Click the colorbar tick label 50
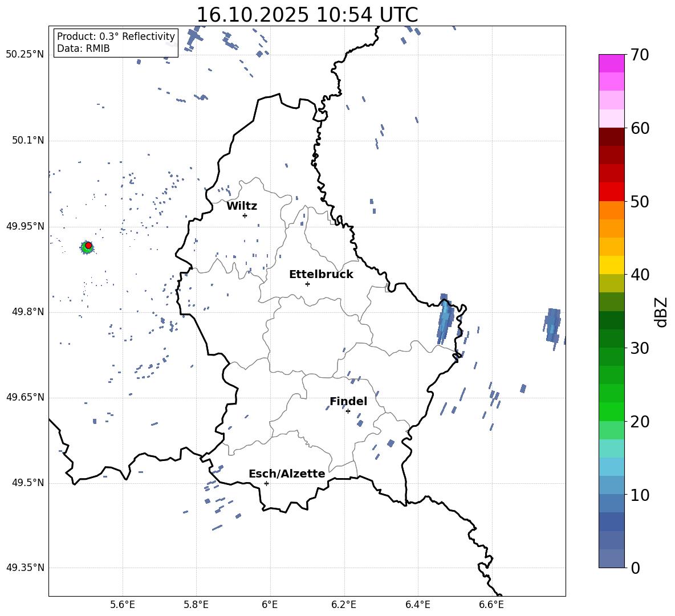 [x=640, y=202]
